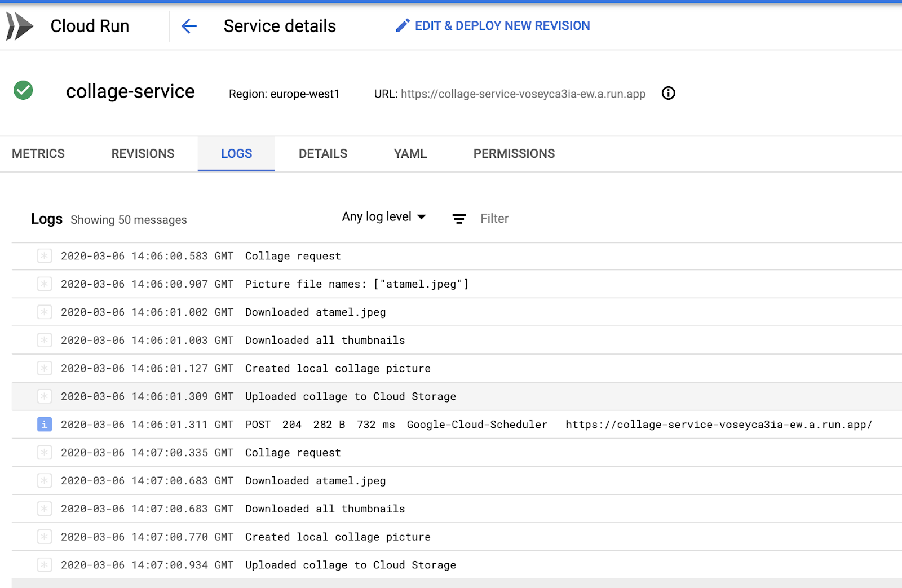Open the Any log level dropdown
This screenshot has height=588, width=902.
tap(384, 217)
